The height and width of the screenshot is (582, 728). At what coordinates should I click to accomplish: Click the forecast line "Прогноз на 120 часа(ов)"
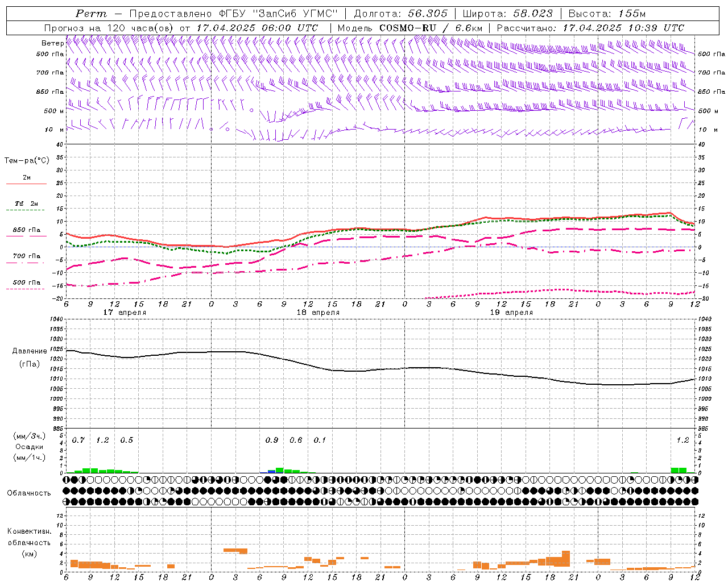pyautogui.click(x=109, y=28)
